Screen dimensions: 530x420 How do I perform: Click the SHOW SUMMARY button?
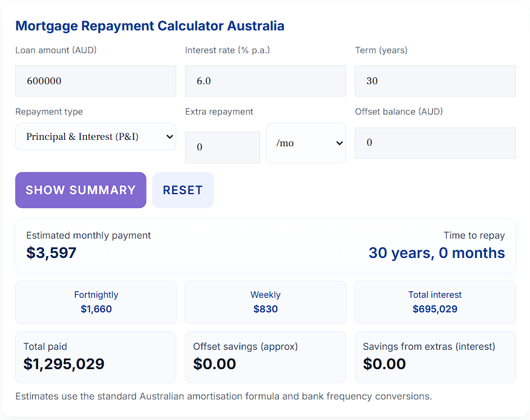coord(81,190)
